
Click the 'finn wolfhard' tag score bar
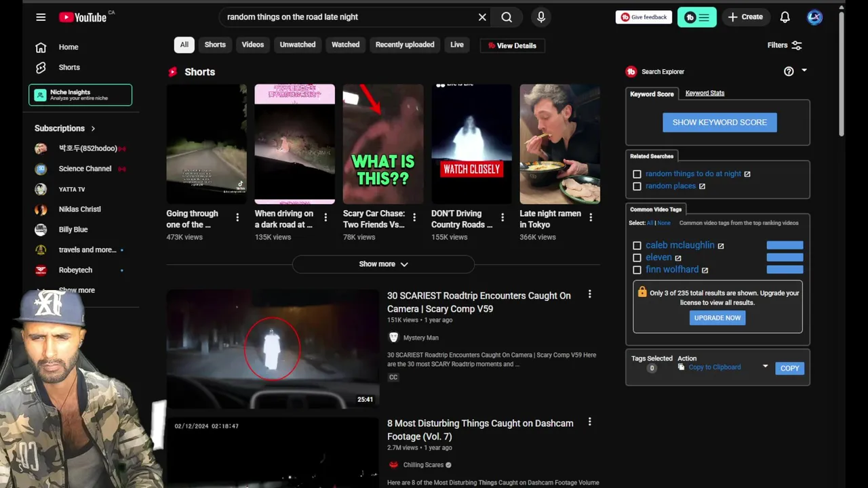click(785, 270)
